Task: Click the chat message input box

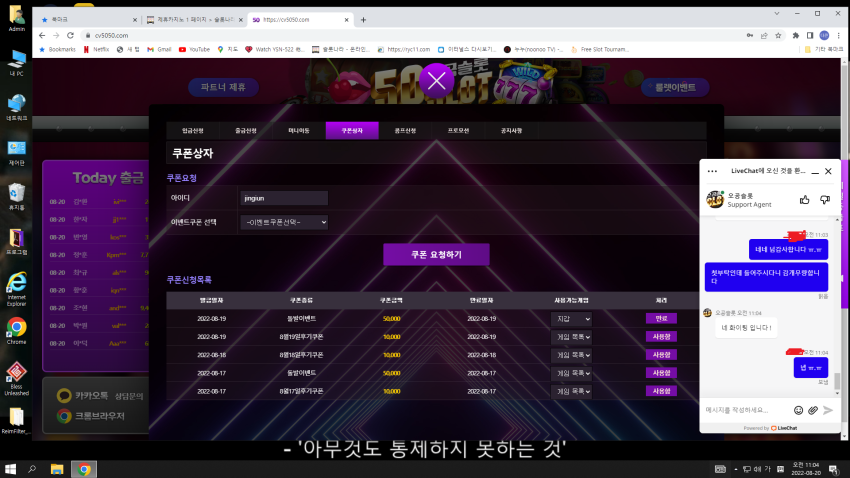Action: (x=746, y=410)
